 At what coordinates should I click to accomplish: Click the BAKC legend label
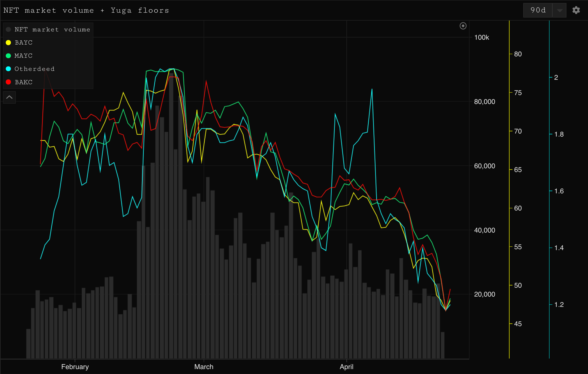click(x=23, y=82)
